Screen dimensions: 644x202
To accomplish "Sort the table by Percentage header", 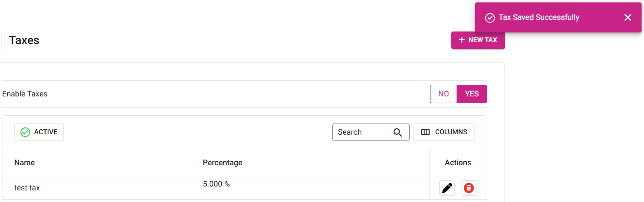I will (x=222, y=163).
